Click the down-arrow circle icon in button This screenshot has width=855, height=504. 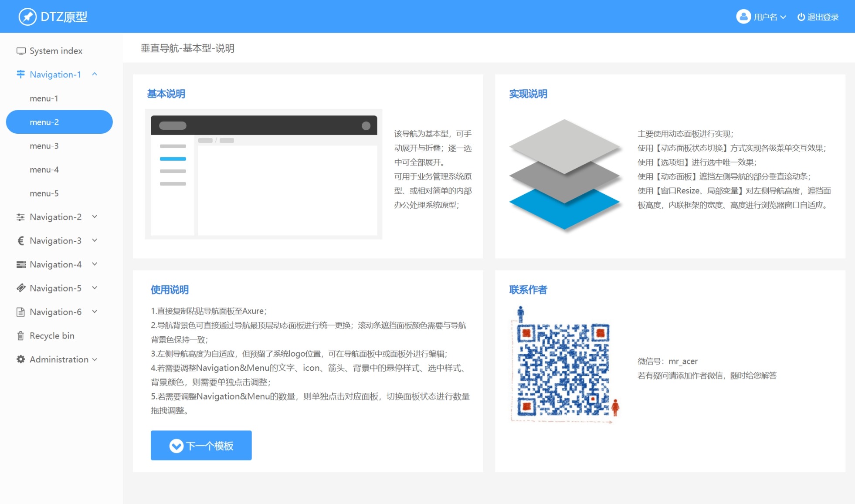[x=176, y=446]
